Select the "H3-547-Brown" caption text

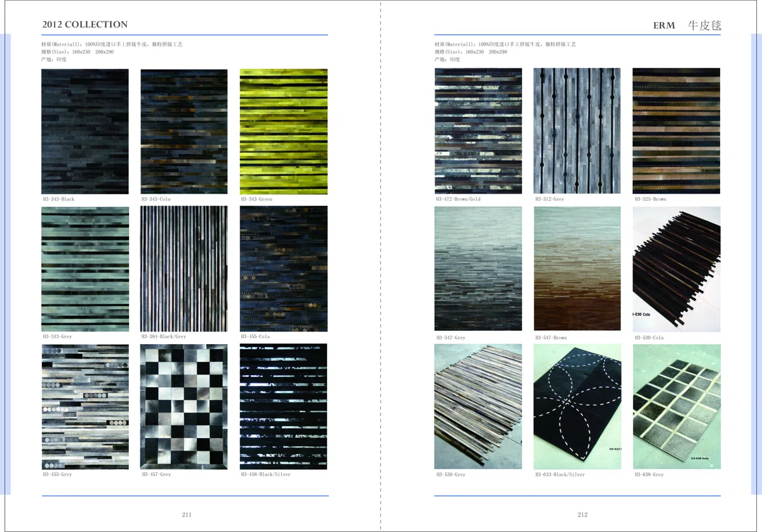coord(551,338)
